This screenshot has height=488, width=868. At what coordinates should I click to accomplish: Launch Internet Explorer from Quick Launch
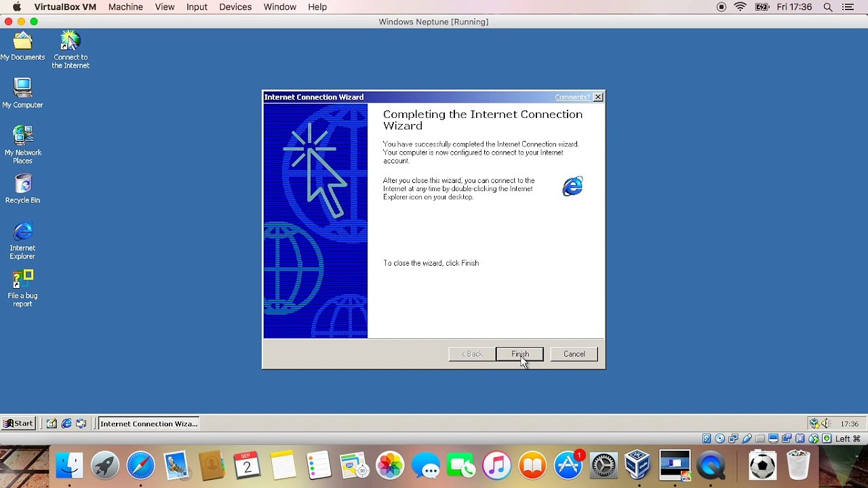tap(66, 424)
